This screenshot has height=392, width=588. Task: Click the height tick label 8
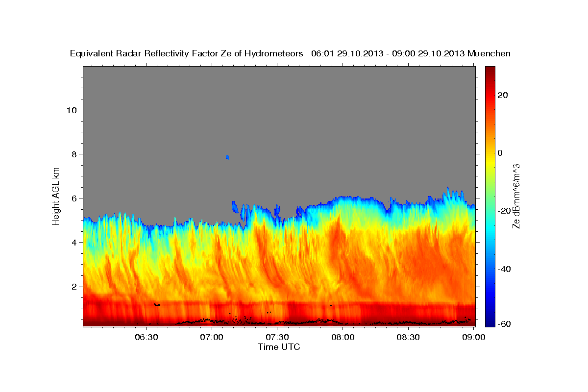74,154
